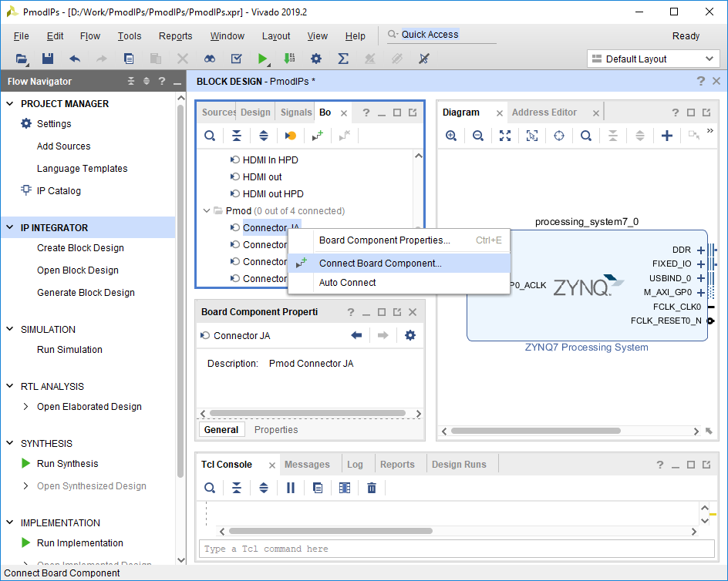Viewport: 728px width, 581px height.
Task: Switch to the Messages tab
Action: (x=307, y=465)
